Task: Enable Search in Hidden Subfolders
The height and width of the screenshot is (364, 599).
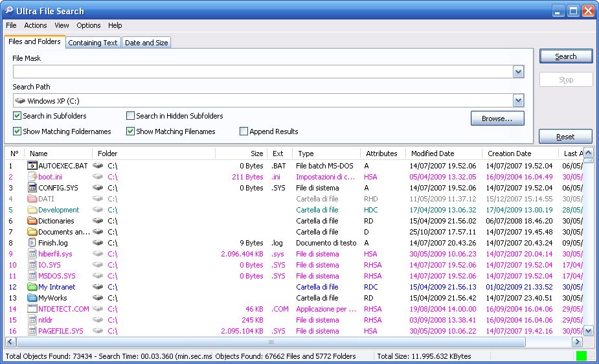Action: (x=131, y=116)
